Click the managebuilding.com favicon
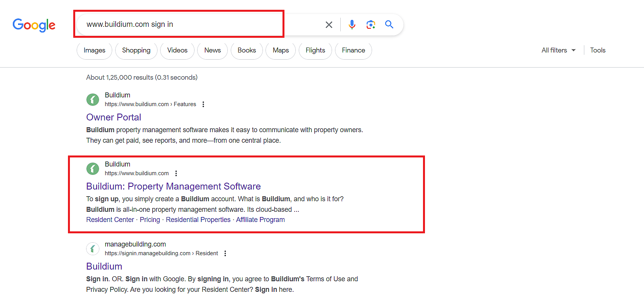The image size is (644, 305). tap(93, 249)
